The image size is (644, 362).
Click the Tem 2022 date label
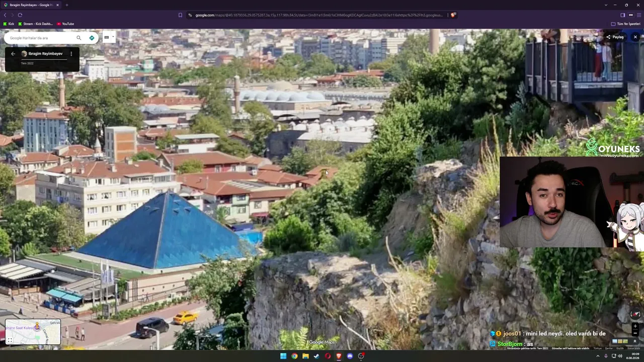pos(27,63)
